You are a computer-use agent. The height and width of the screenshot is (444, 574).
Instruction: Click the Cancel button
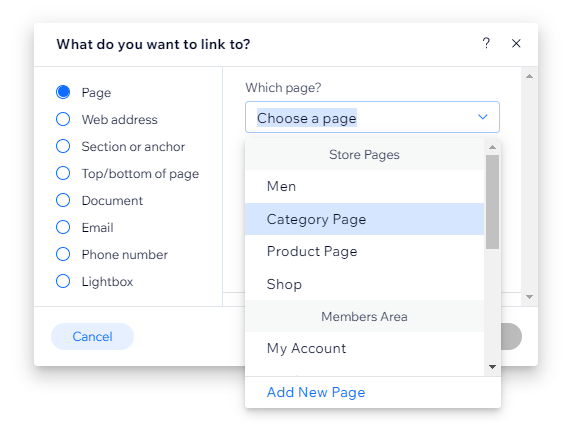92,336
